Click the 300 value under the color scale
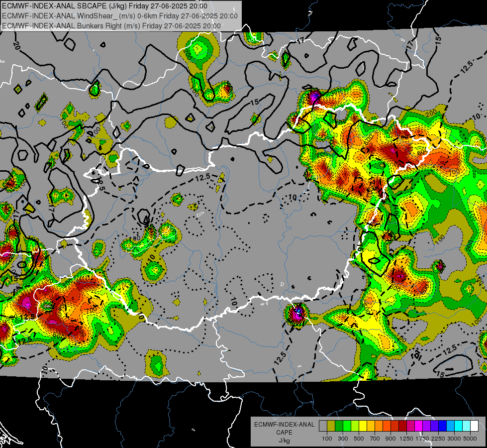Image resolution: width=487 pixels, height=448 pixels. 343,439
